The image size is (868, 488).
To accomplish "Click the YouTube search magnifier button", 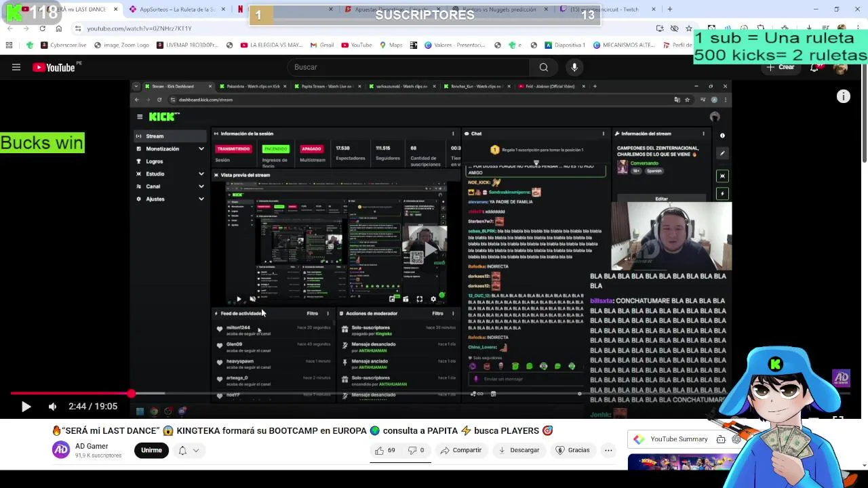I will click(543, 67).
